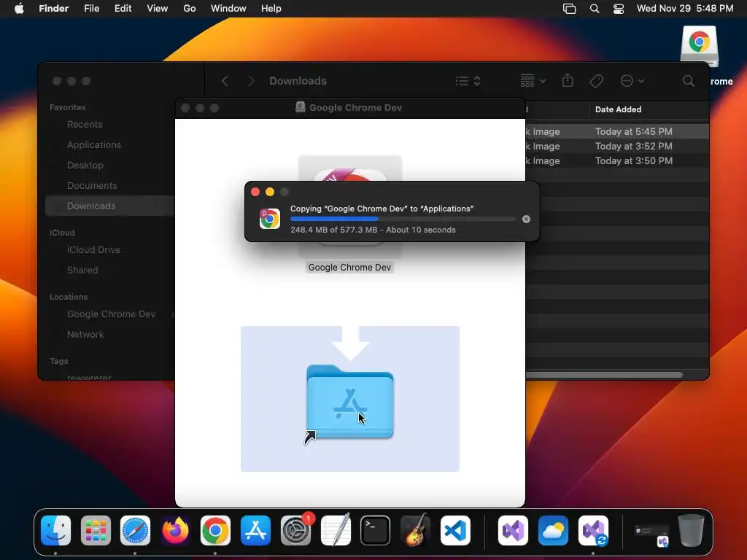The width and height of the screenshot is (747, 560).
Task: Select Applications in Finder sidebar
Action: 94,145
